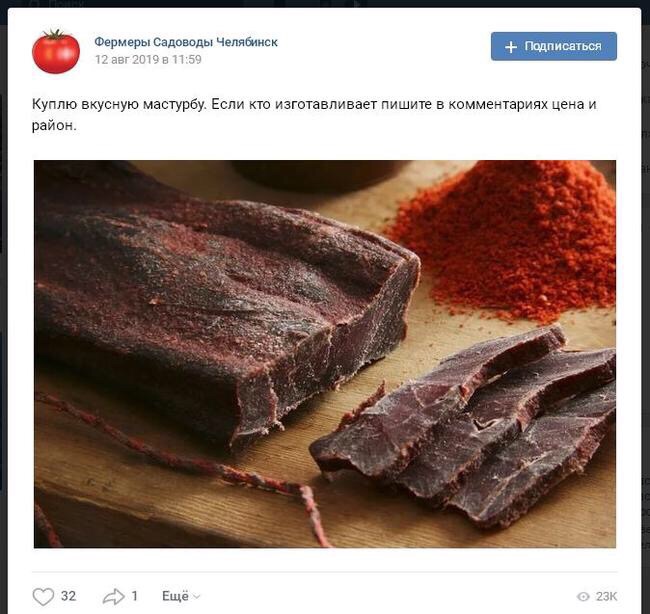Viewport: 650px width, 614px height.
Task: Show who liked via count 32
Action: tap(68, 596)
